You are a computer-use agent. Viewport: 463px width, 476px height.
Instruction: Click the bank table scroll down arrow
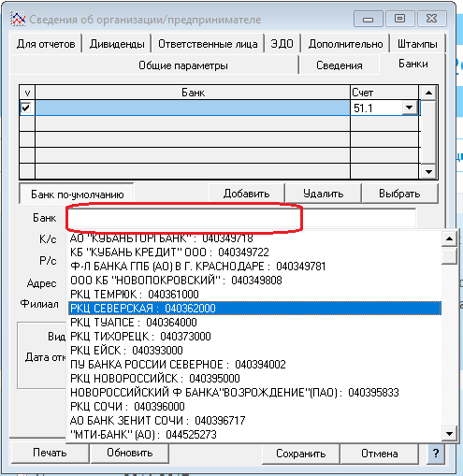428,171
